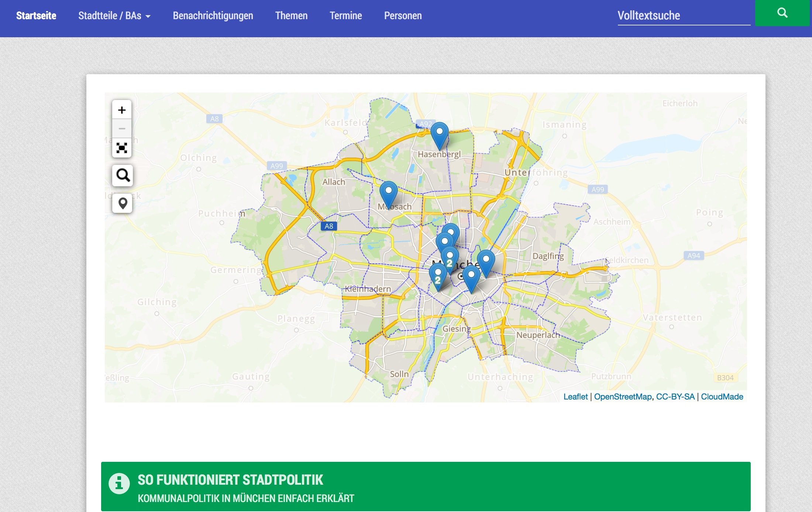Focus the Volltextsuche search field

point(684,16)
